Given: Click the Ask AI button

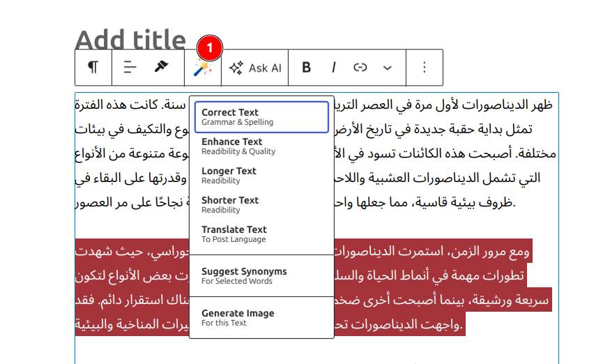Looking at the screenshot, I should 255,68.
